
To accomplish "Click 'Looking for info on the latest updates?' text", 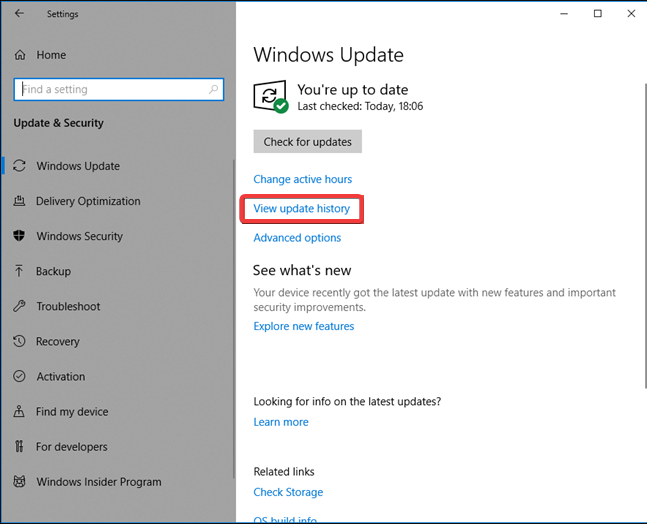I will (347, 401).
